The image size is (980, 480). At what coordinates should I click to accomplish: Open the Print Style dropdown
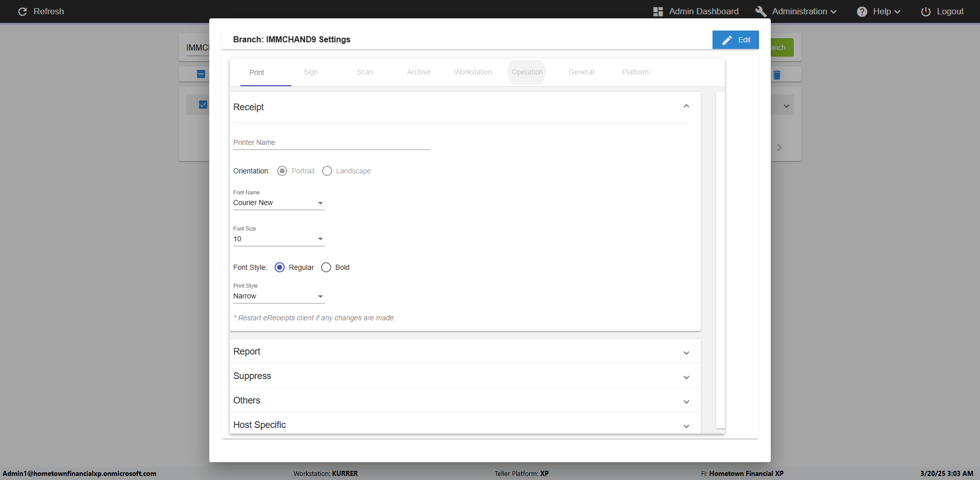tap(279, 296)
